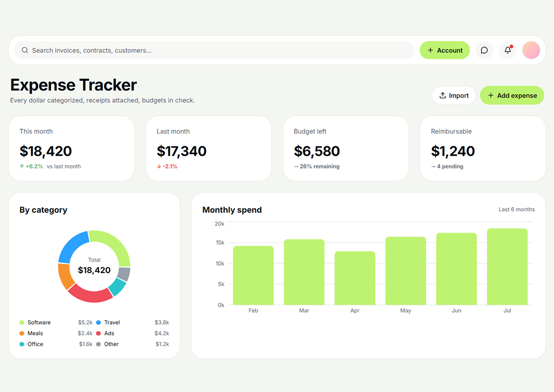Select the Travel legend label
Viewport: 554px width, 392px height.
pyautogui.click(x=112, y=323)
